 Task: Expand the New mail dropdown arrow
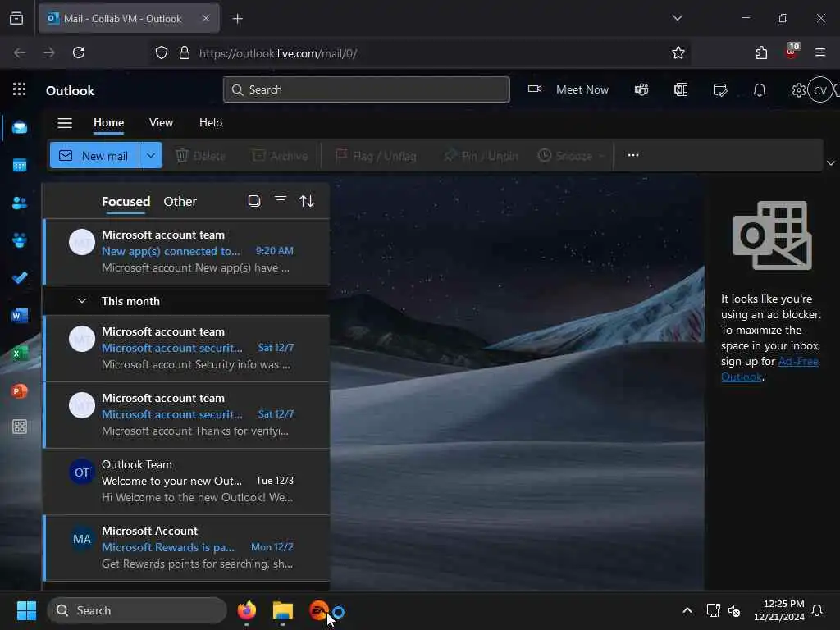[x=151, y=155]
